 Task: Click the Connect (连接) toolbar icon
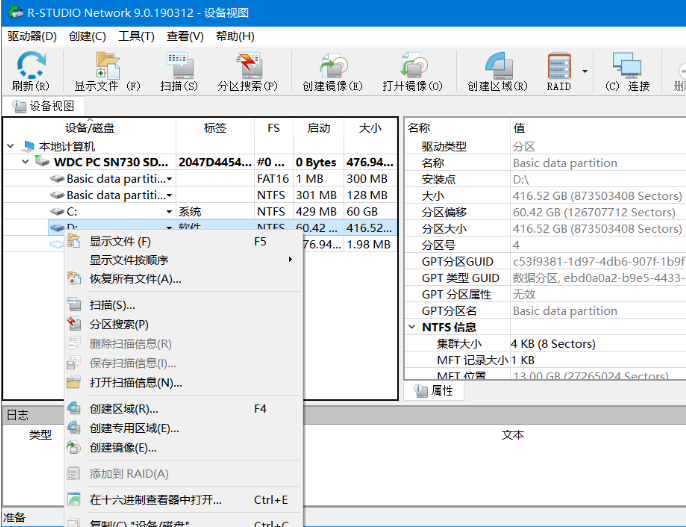(x=627, y=71)
